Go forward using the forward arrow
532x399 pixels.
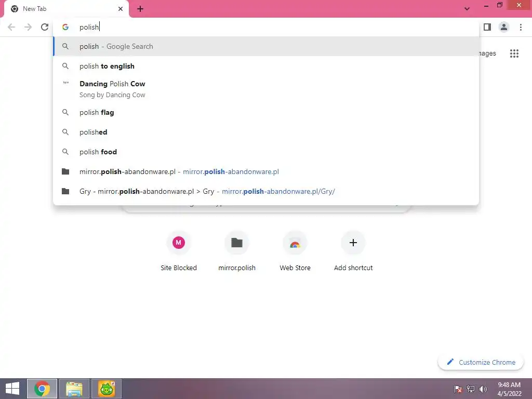(x=28, y=27)
